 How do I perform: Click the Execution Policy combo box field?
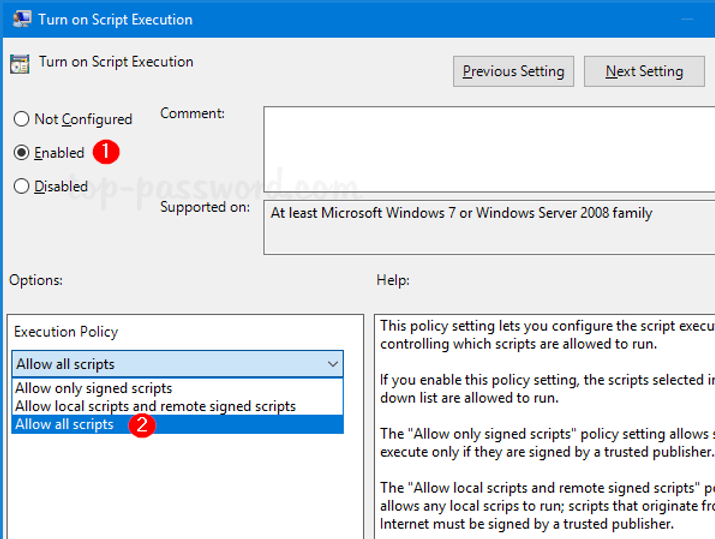pos(170,364)
